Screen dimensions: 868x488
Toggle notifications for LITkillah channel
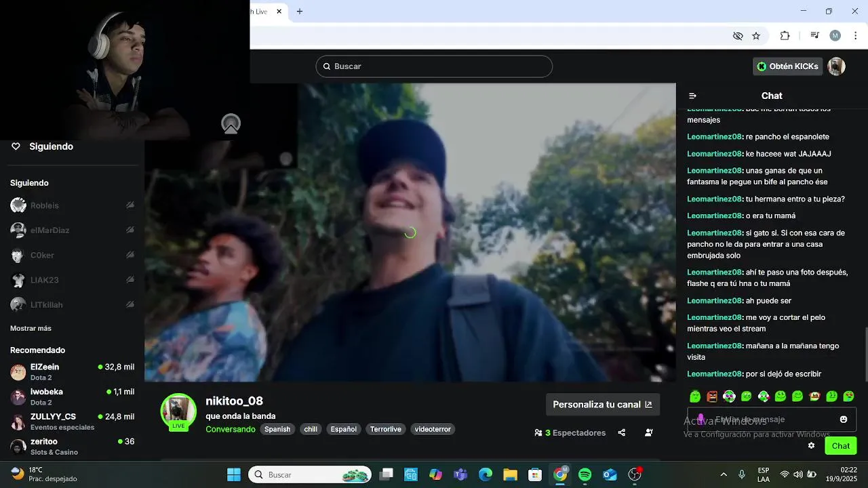(x=130, y=305)
